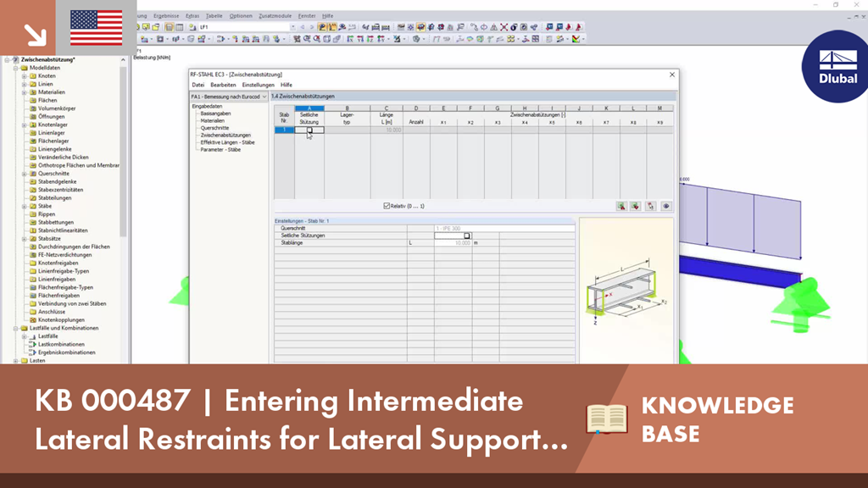Select Querschnitte in dialog navigator
This screenshot has width=868, height=488.
(214, 128)
